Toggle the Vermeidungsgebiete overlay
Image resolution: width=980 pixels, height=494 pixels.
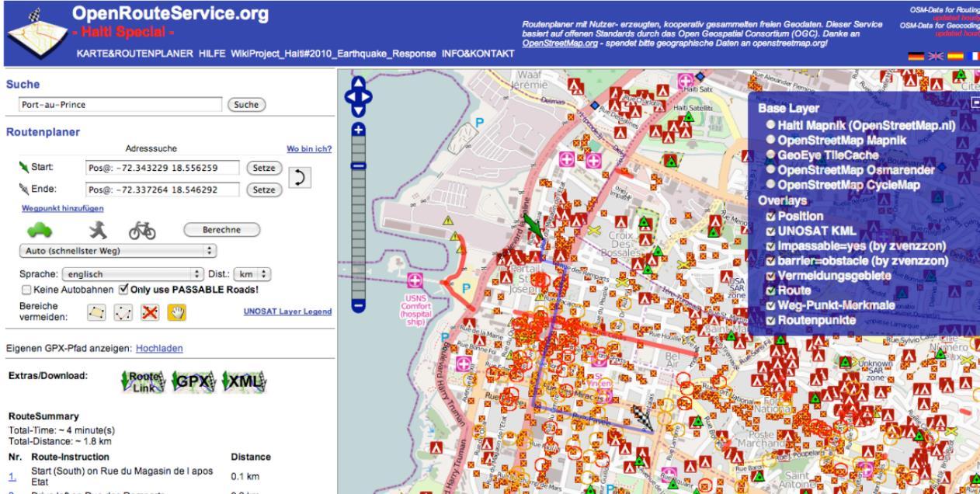click(770, 276)
